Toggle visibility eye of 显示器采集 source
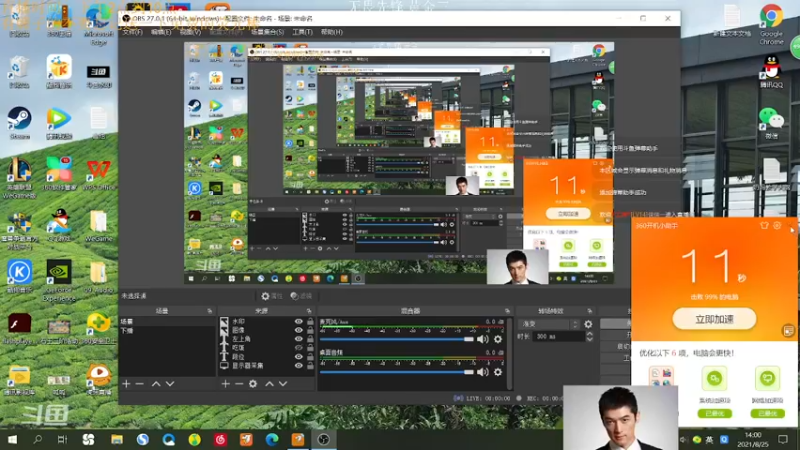 298,365
